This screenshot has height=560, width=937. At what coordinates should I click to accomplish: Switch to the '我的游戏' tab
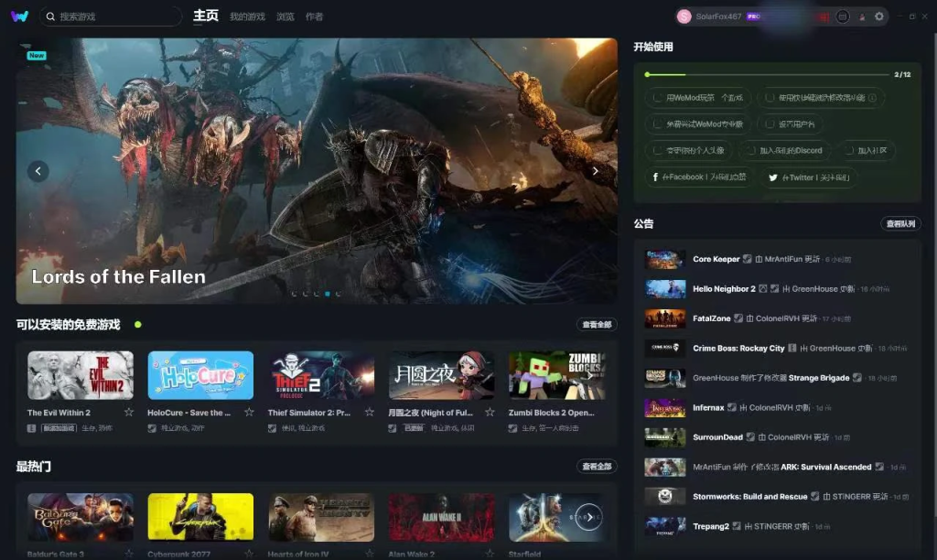247,16
